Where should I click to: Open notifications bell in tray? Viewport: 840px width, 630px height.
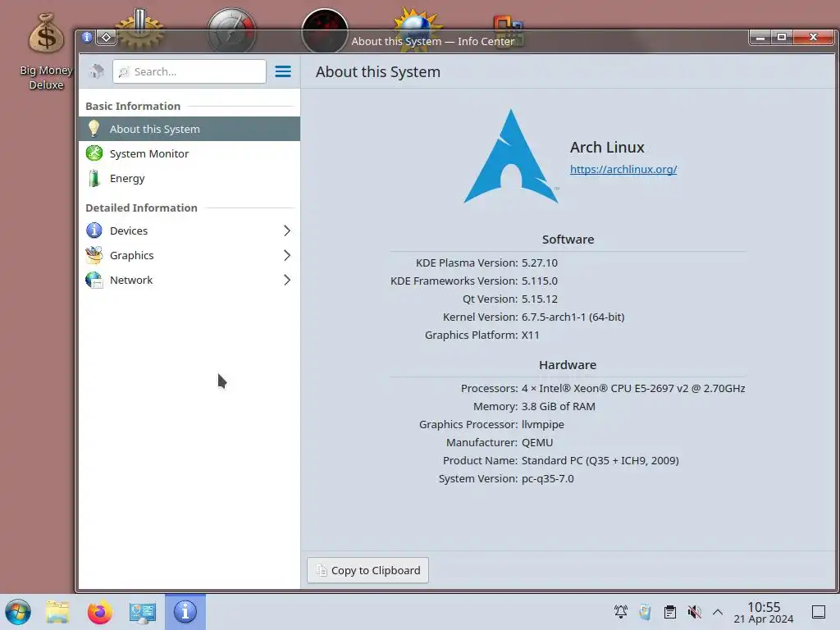pos(621,612)
